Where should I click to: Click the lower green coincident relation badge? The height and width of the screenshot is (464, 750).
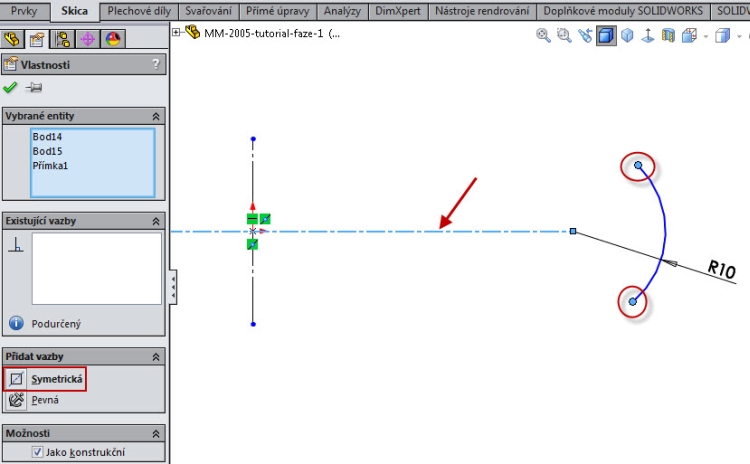click(x=253, y=244)
